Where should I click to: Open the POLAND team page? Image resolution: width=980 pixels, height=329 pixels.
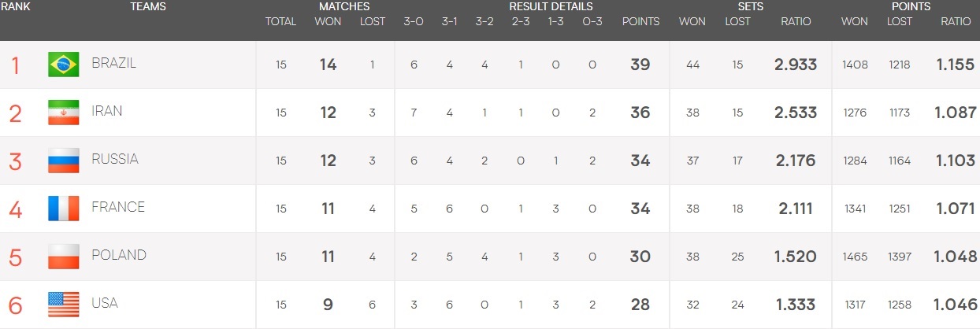pyautogui.click(x=119, y=255)
